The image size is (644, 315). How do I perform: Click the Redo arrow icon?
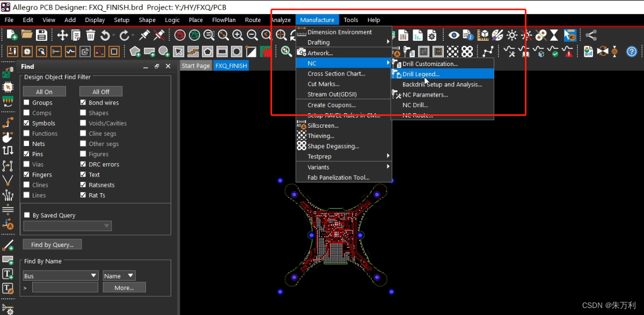tap(125, 35)
